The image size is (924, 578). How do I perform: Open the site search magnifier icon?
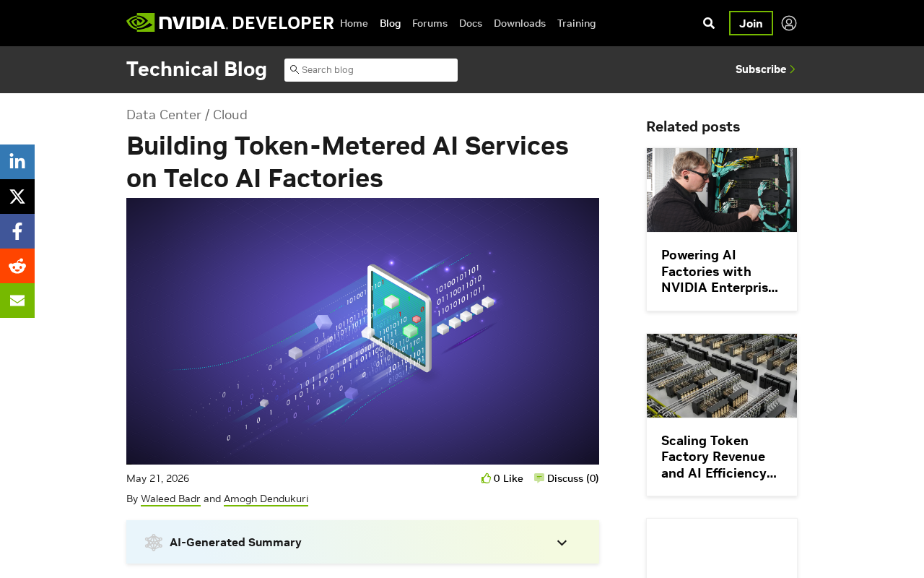[709, 23]
